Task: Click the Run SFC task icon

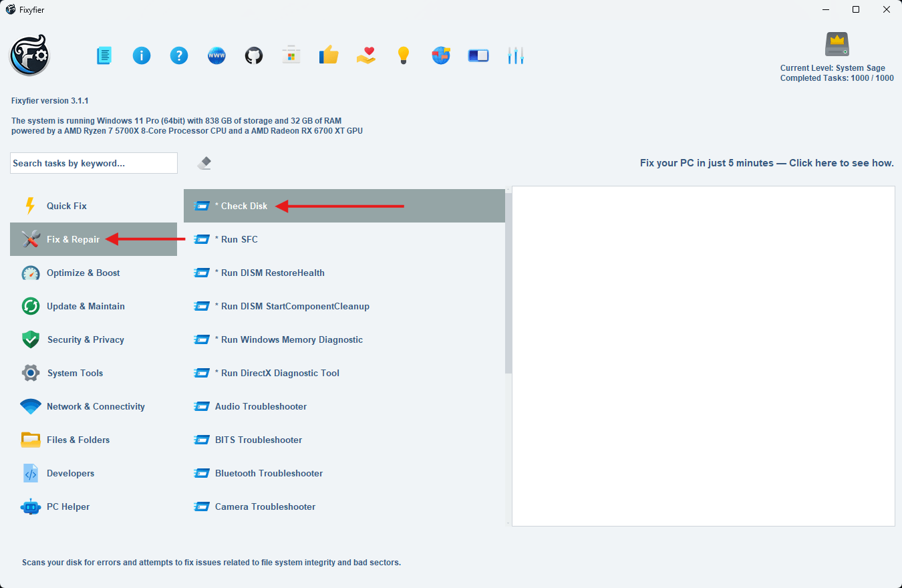Action: [202, 239]
